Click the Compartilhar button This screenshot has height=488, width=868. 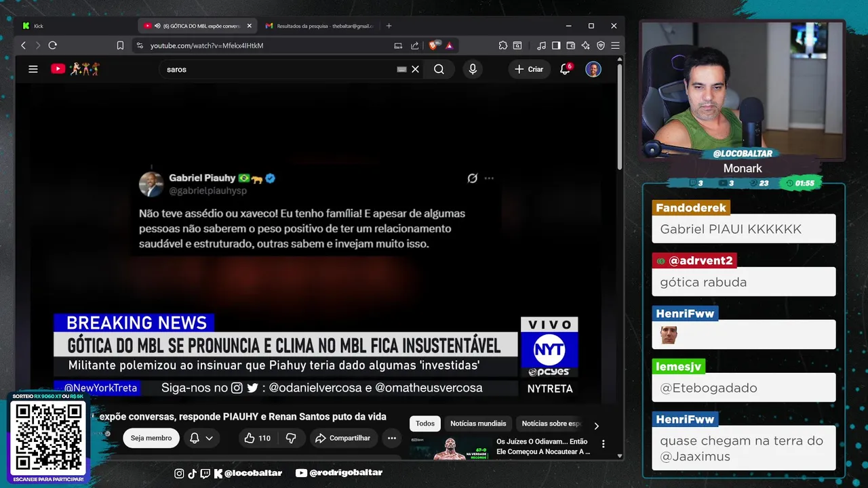[x=342, y=438]
